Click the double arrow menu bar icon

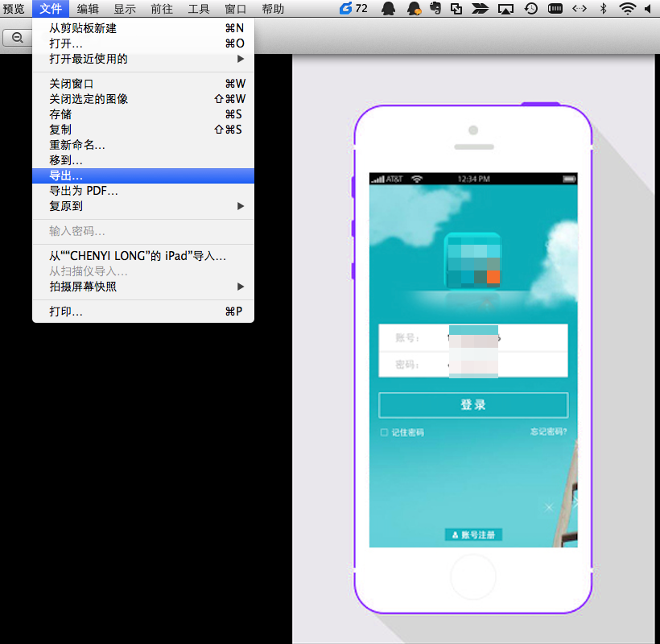tap(480, 8)
